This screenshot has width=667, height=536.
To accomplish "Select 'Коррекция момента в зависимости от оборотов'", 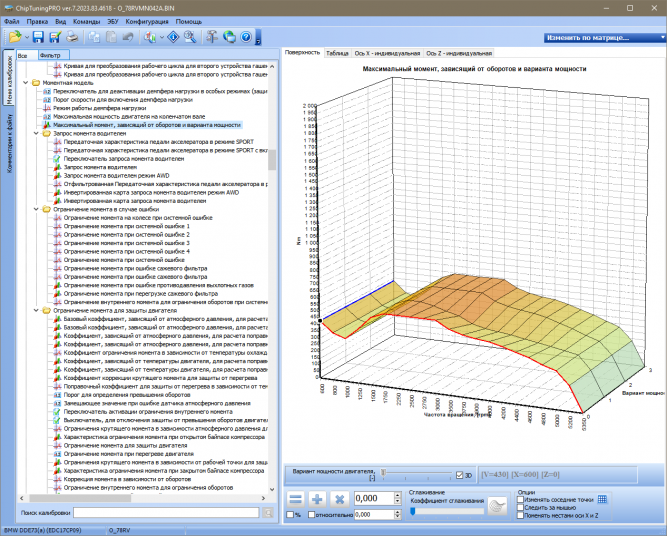I will pos(127,479).
